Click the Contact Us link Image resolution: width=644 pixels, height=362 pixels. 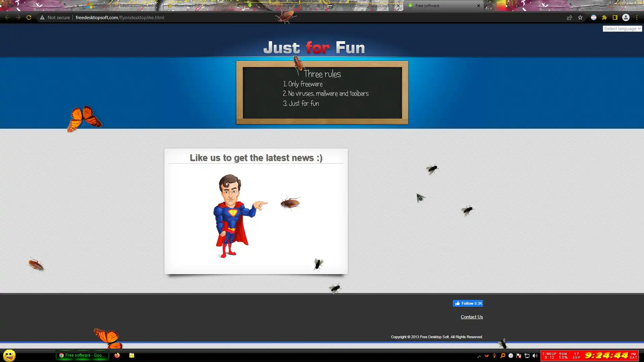point(472,317)
